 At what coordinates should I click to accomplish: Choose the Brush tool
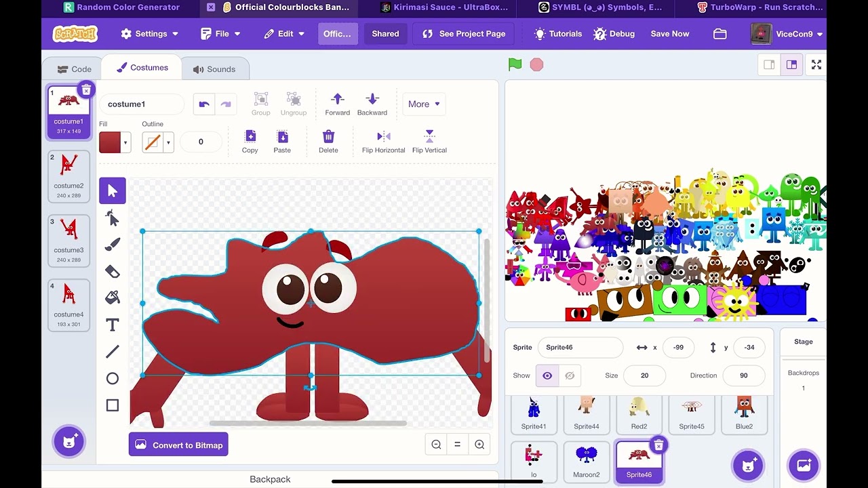[113, 245]
